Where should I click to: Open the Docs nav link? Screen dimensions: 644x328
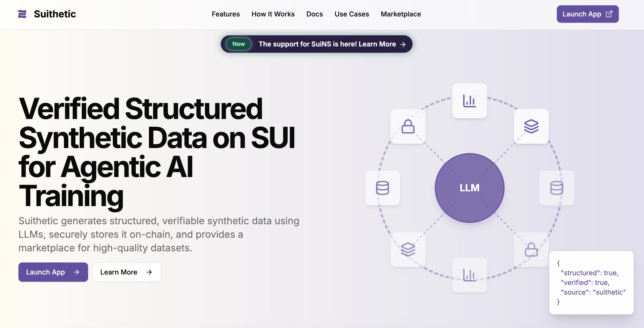click(x=314, y=14)
